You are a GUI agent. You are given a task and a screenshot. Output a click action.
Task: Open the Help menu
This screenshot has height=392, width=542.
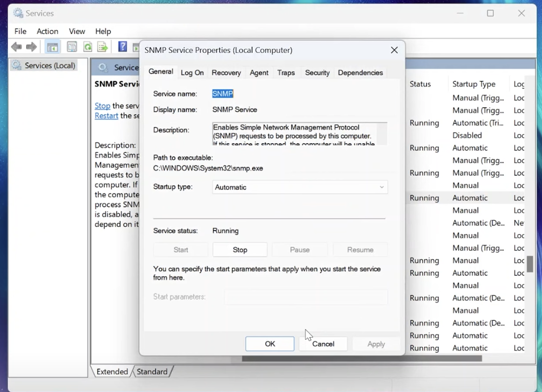tap(103, 31)
